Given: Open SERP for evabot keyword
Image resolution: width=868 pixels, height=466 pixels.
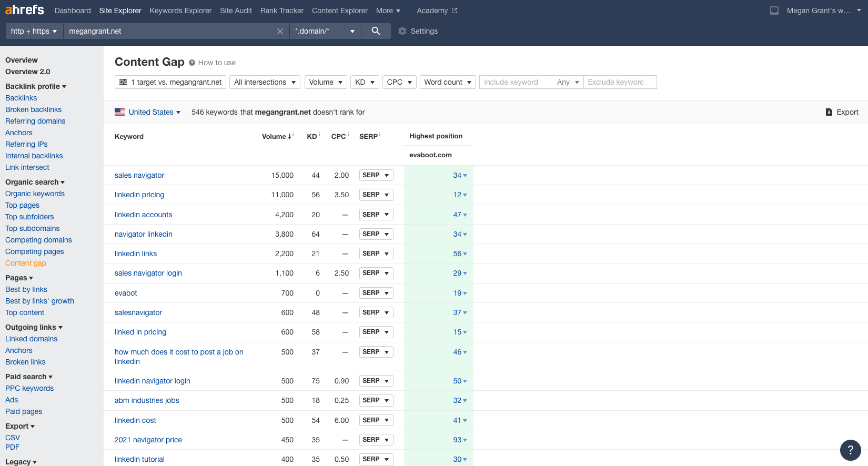Looking at the screenshot, I should (x=376, y=293).
